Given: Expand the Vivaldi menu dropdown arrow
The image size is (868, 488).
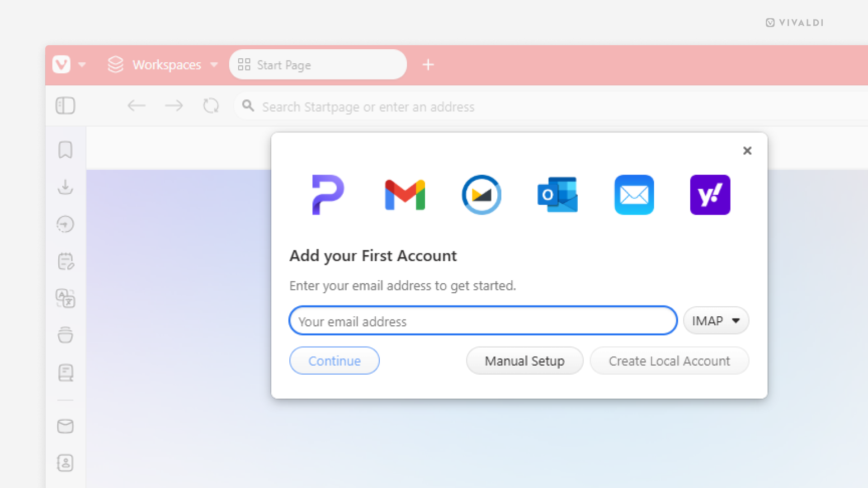Looking at the screenshot, I should (82, 65).
